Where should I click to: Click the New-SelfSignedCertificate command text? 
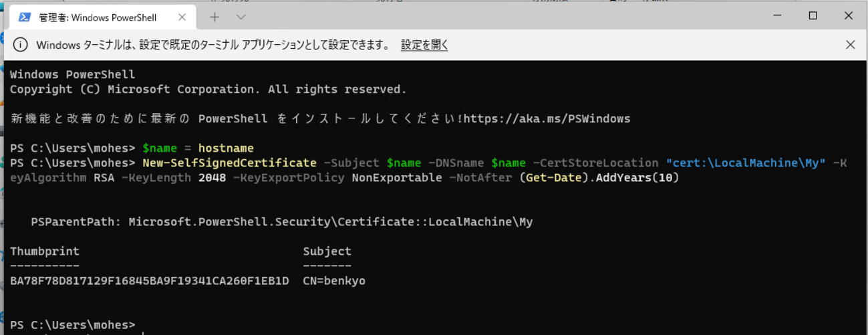[229, 162]
